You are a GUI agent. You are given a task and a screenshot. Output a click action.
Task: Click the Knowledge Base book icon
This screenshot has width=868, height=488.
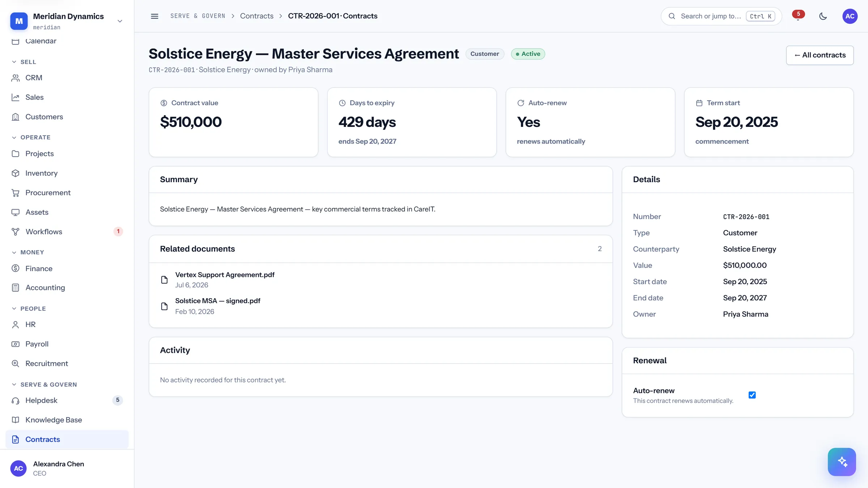pos(15,420)
